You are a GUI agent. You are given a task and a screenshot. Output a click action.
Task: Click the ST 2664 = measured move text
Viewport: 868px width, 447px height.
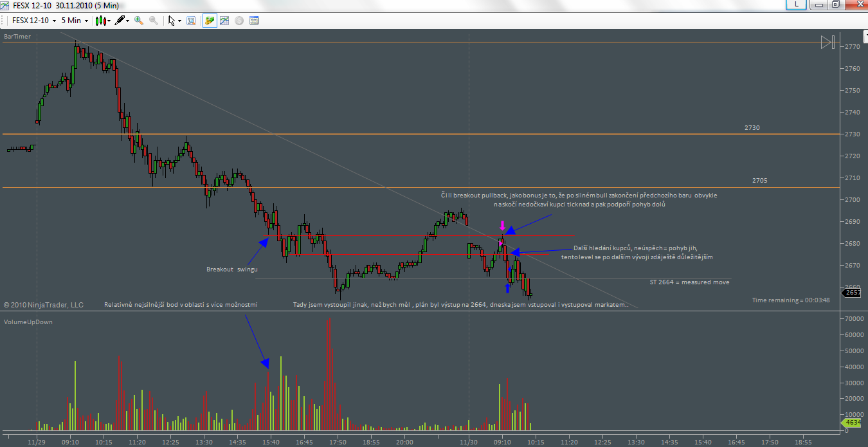pyautogui.click(x=690, y=282)
